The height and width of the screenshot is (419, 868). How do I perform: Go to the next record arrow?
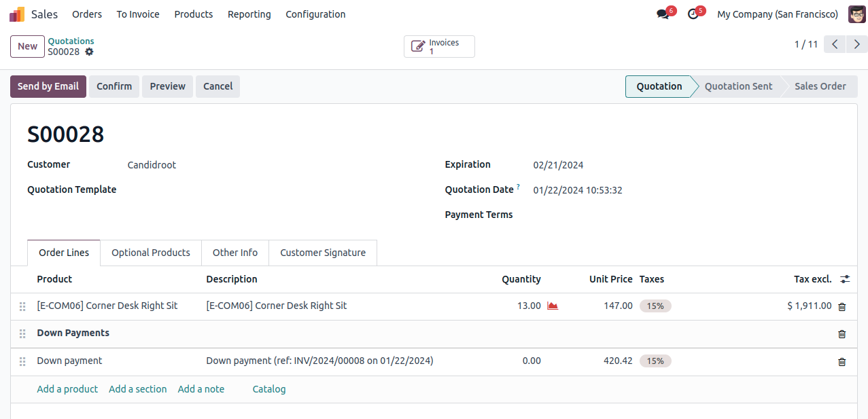pyautogui.click(x=856, y=45)
